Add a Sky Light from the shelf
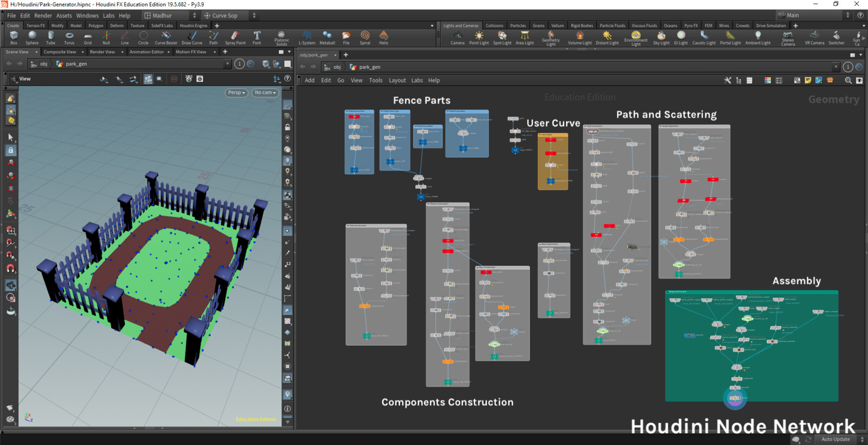This screenshot has width=868, height=445. click(661, 37)
